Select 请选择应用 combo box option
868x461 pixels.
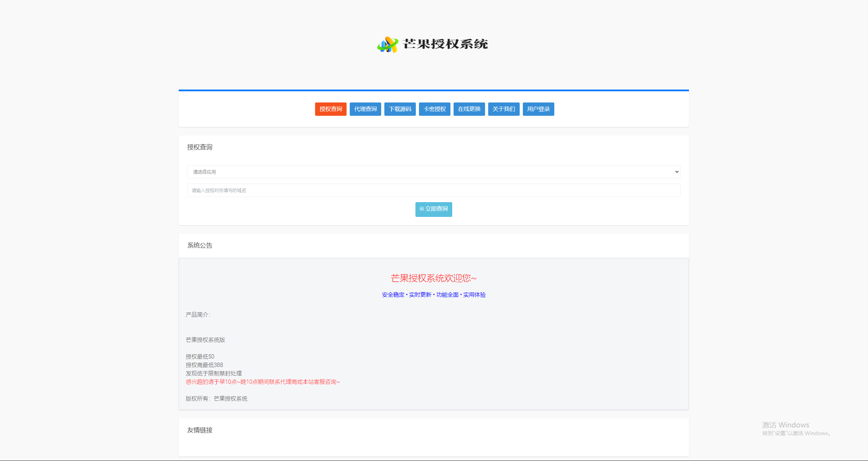point(434,172)
